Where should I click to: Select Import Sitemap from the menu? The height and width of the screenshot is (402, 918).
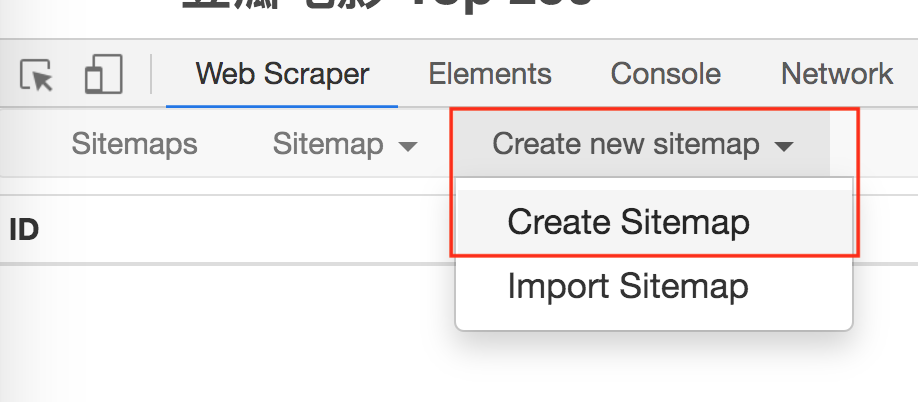coord(628,287)
